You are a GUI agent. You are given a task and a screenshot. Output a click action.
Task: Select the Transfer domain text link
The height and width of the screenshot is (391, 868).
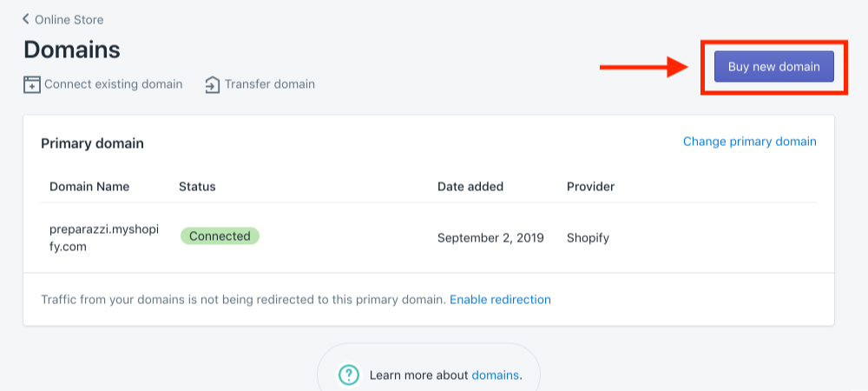tap(270, 84)
